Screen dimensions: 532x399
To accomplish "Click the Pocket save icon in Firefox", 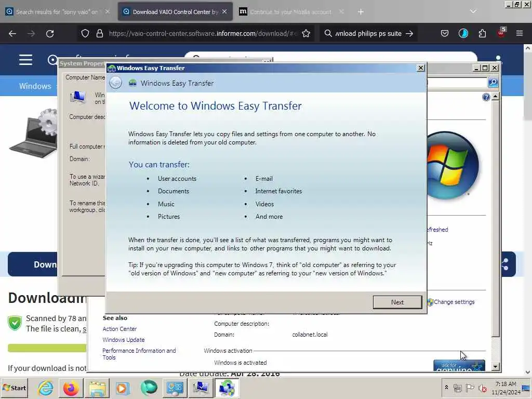I will tap(445, 33).
